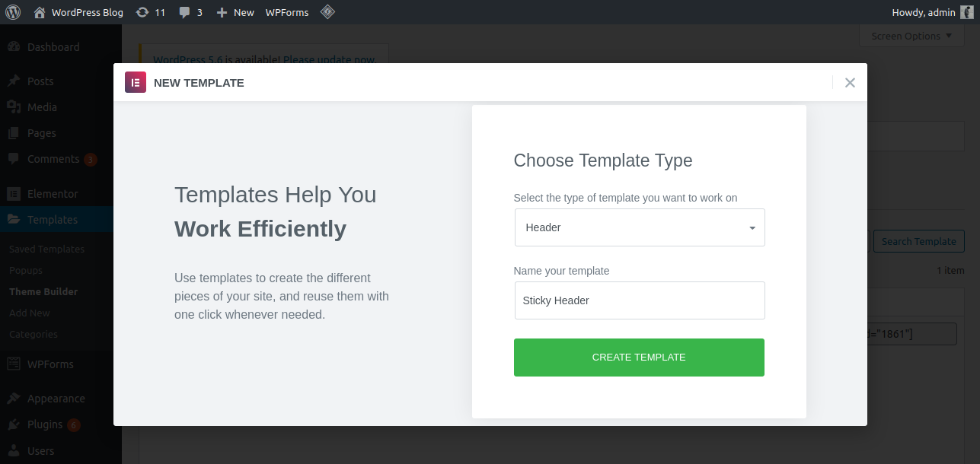The height and width of the screenshot is (464, 980).
Task: Open the Plugins sidebar menu
Action: [45, 424]
